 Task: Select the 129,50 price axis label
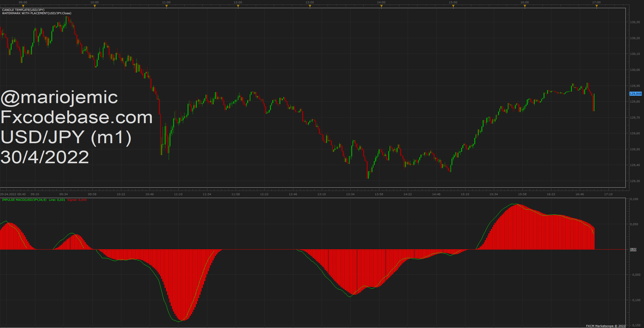pos(635,149)
